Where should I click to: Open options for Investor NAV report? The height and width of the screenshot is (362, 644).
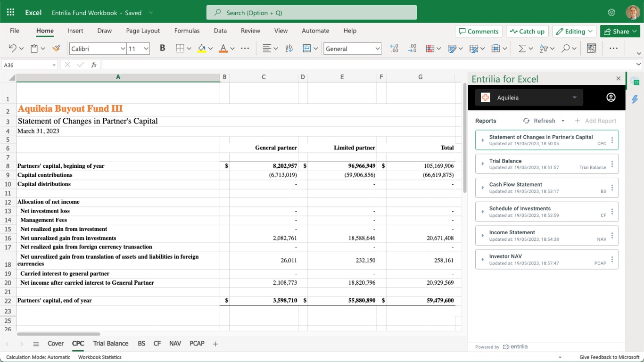point(612,259)
